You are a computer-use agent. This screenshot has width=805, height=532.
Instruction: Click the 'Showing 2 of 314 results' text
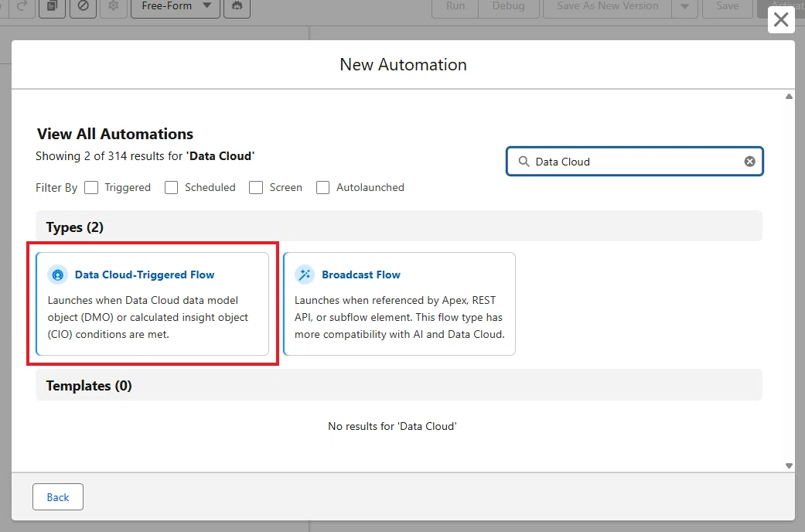(x=145, y=156)
